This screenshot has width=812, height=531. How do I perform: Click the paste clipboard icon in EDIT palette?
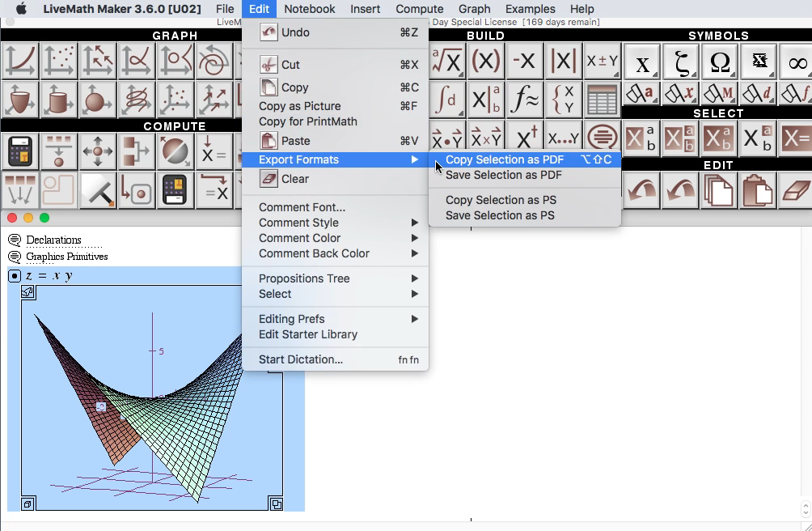coord(758,191)
